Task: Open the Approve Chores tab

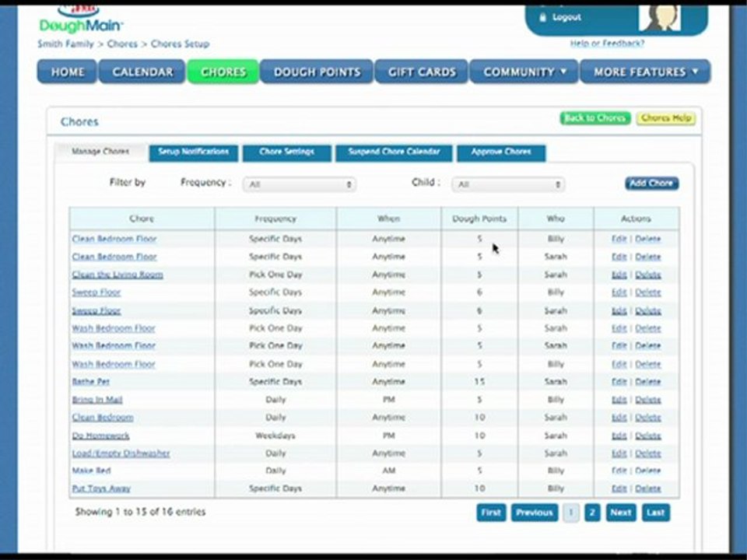Action: 501,152
